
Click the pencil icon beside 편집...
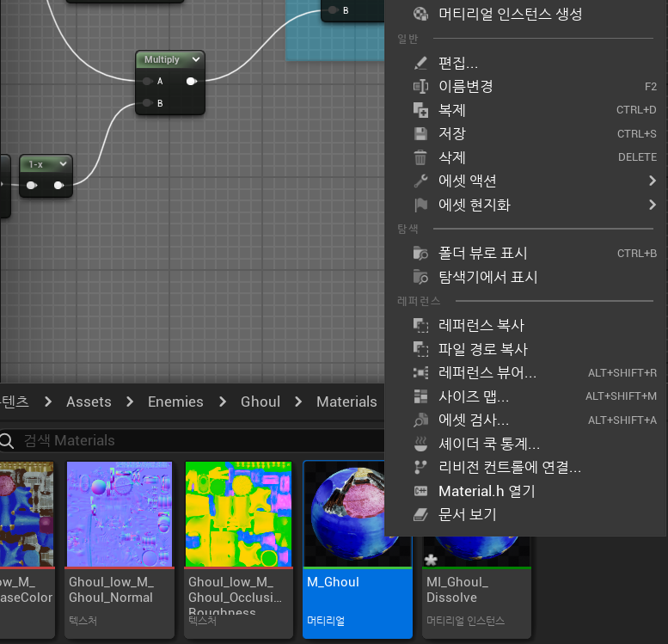[420, 63]
